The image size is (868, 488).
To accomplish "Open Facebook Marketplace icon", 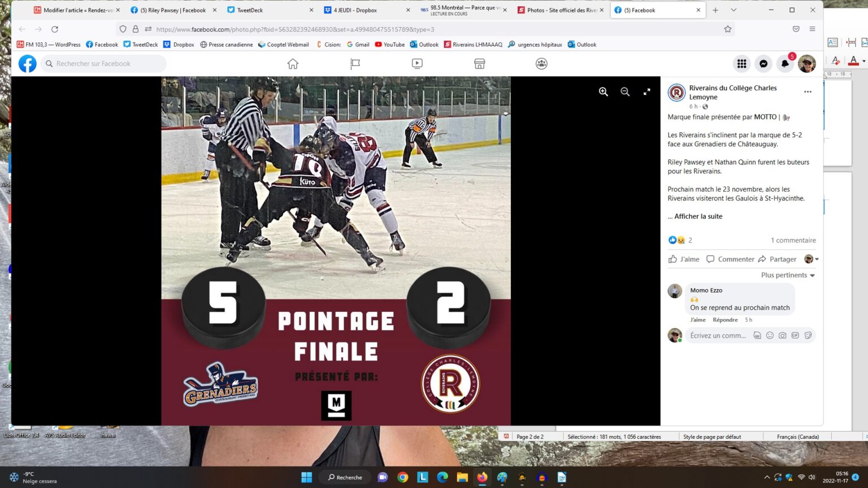I will [x=479, y=64].
